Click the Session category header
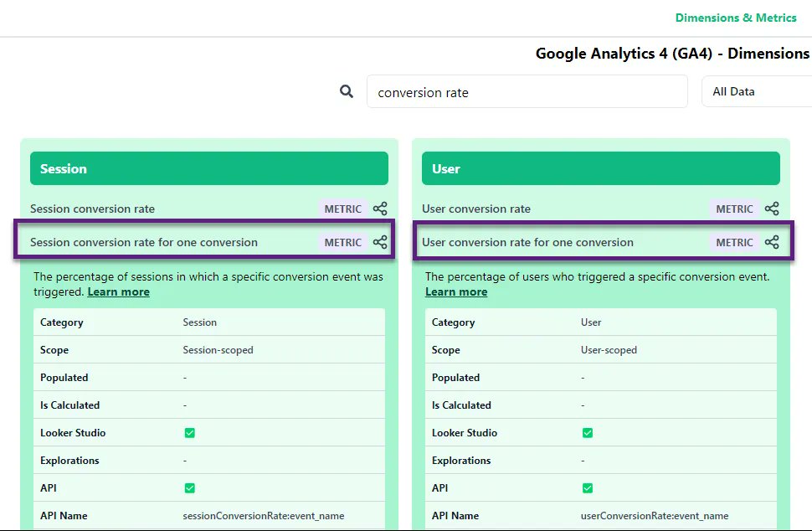Screen dimensions: 812x531 point(209,168)
